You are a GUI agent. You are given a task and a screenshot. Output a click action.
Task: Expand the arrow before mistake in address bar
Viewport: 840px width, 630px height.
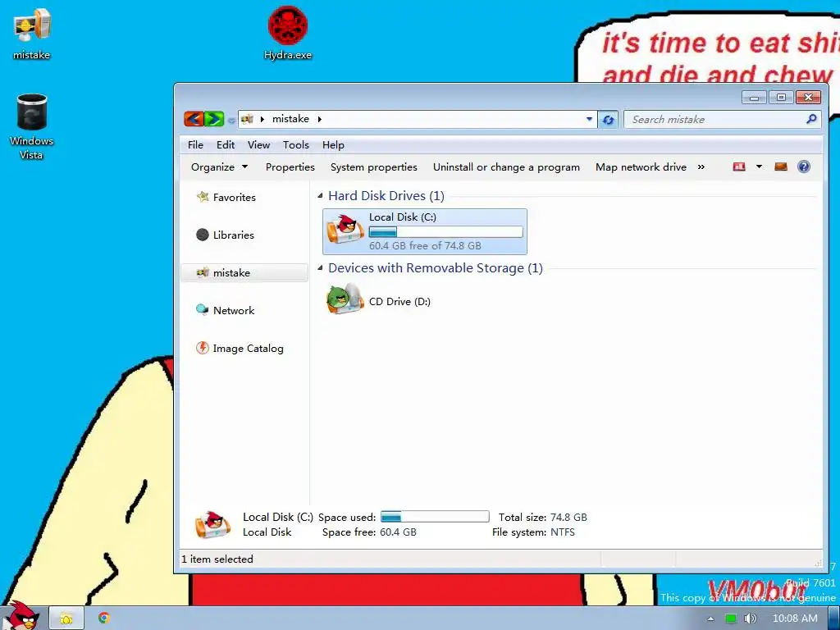(262, 119)
